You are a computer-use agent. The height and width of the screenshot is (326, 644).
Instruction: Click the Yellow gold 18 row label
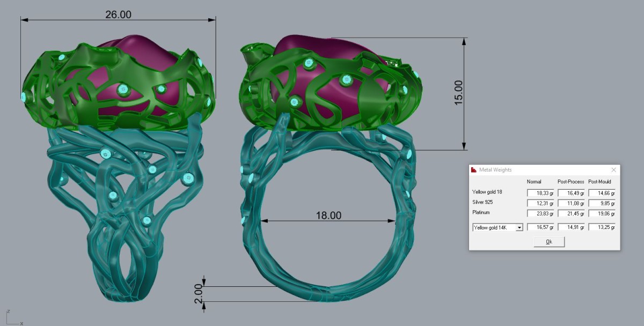click(x=487, y=192)
